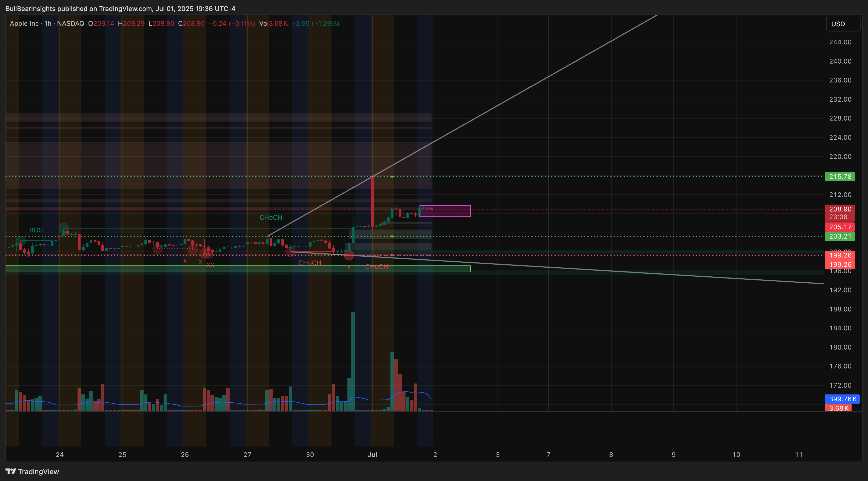Viewport: 868px width, 481px height.
Task: Click the red 3.68 K volume label
Action: coord(838,408)
